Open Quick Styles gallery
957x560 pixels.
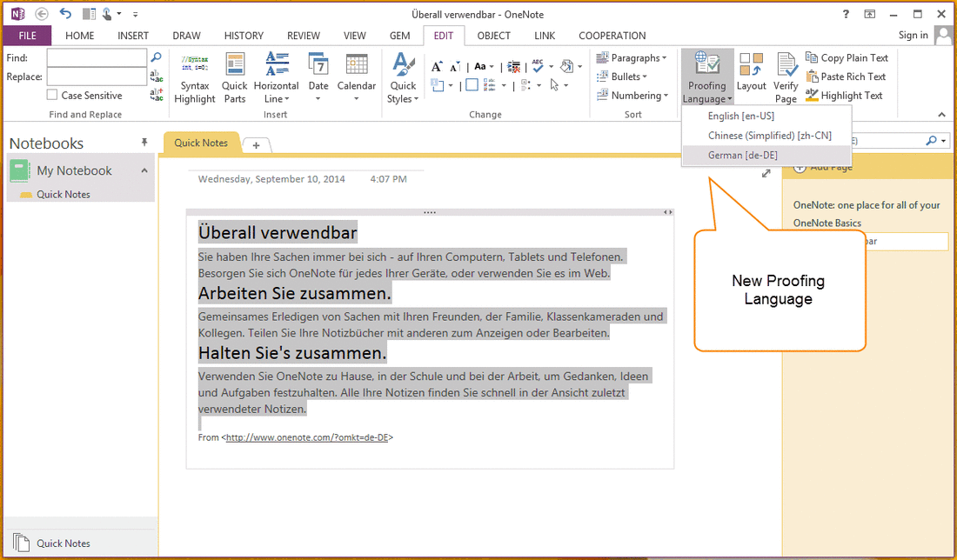coord(403,78)
